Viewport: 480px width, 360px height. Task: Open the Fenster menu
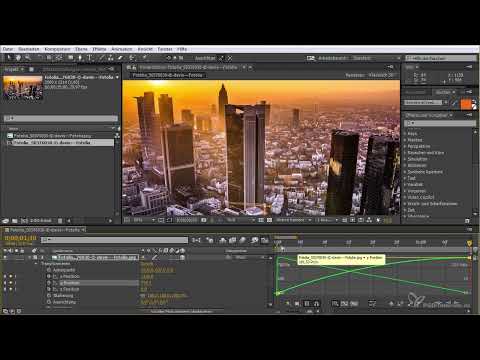coord(165,49)
